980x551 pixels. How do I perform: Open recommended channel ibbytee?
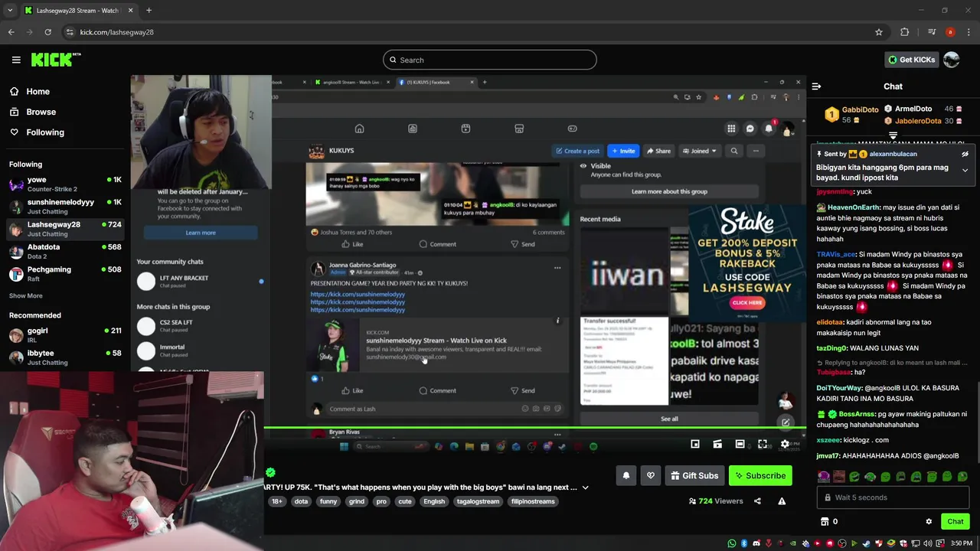(65, 357)
